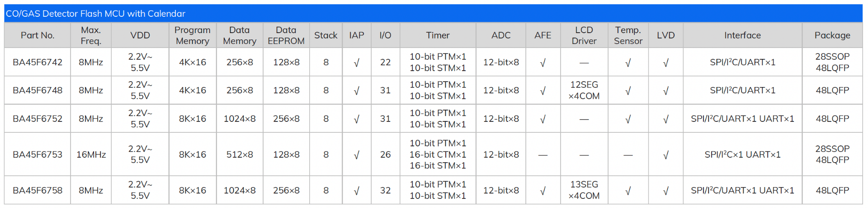
Task: Click the 13SEG×4COM LCD driver cell
Action: click(584, 190)
